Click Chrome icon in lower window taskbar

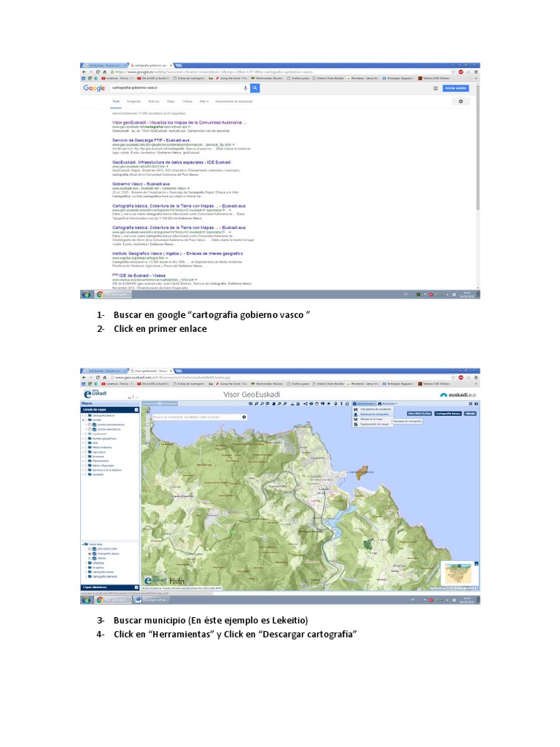pos(101,600)
